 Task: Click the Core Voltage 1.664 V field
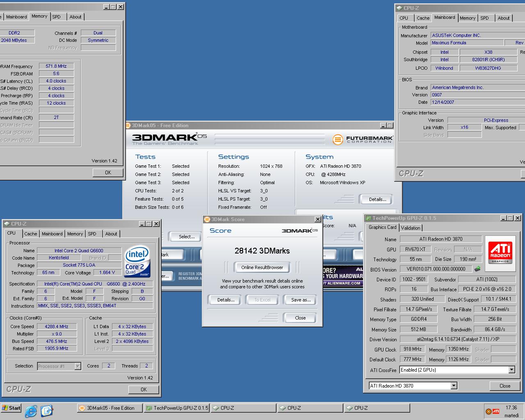pos(107,272)
